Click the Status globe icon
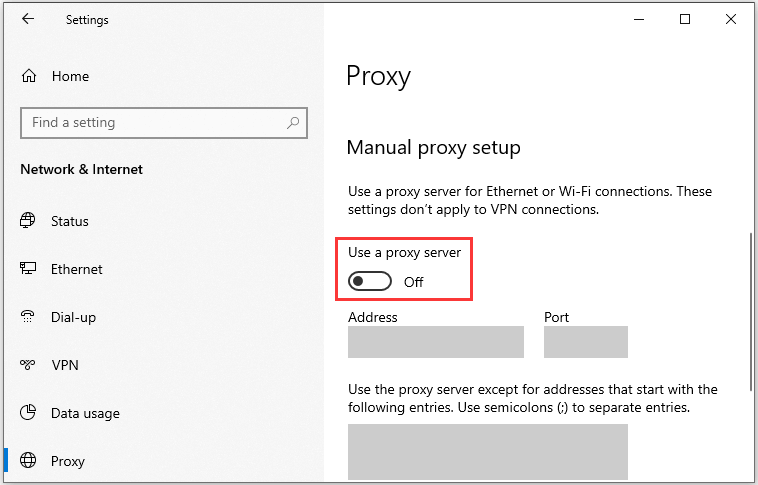The image size is (758, 485). [28, 220]
